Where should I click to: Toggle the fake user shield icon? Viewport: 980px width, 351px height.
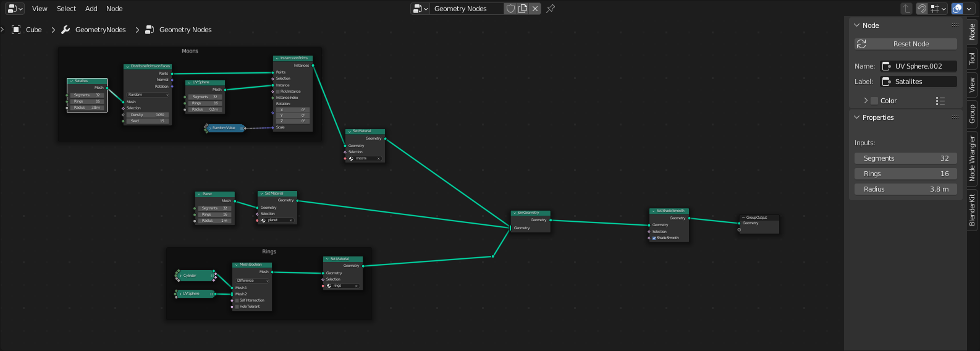point(510,9)
